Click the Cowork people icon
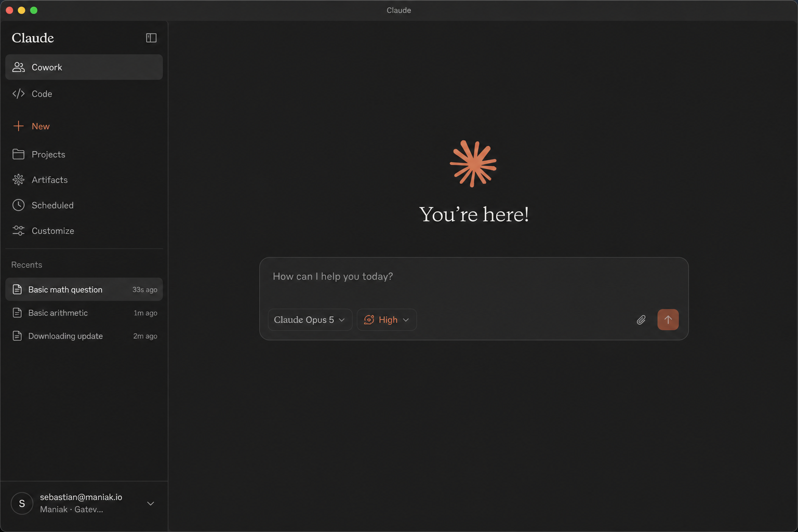The width and height of the screenshot is (798, 532). 19,67
